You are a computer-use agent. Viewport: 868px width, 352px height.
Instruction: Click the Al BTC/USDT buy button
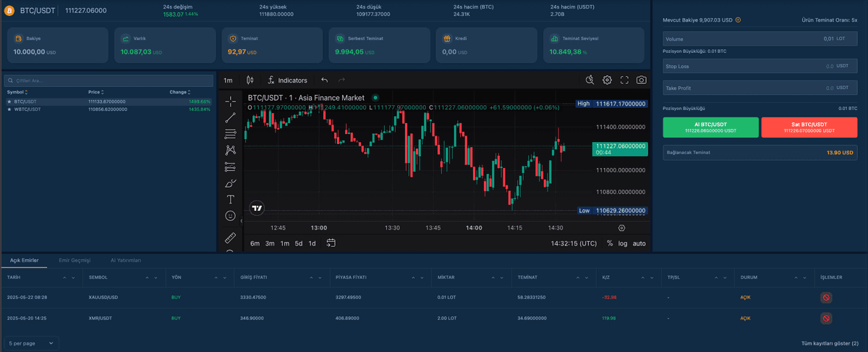click(x=710, y=127)
